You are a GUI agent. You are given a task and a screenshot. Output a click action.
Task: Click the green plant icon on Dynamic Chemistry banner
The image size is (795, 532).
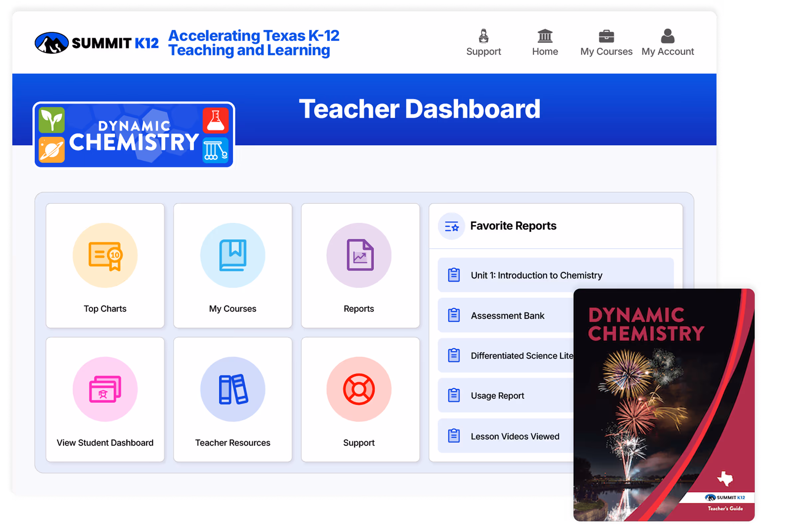pos(52,120)
